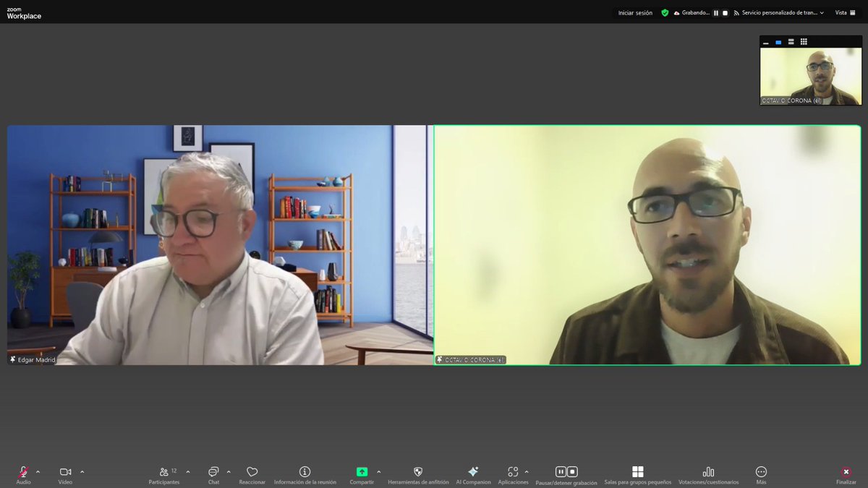Open Reaccionar heart reactions
Image resolution: width=868 pixels, height=488 pixels.
(x=252, y=474)
